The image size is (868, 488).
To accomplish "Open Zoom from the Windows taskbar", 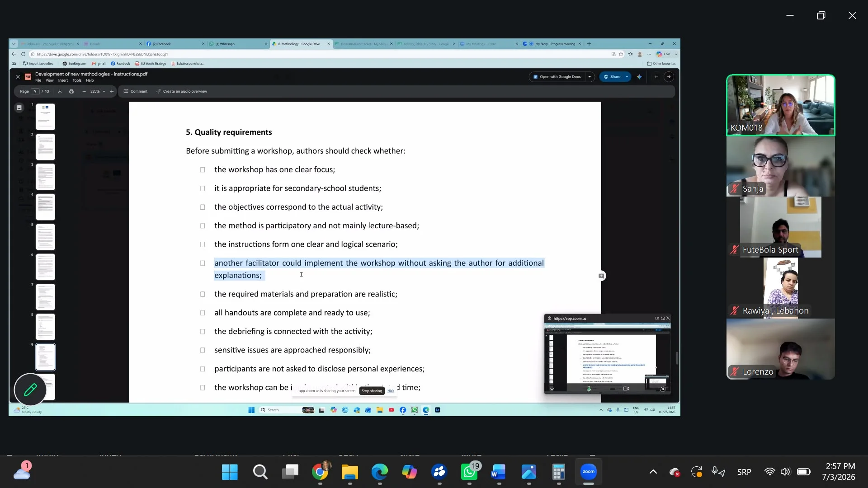I will point(588,472).
